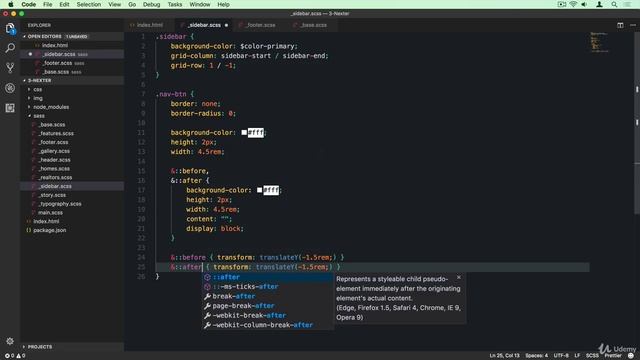Open the Source Control view

click(10, 68)
